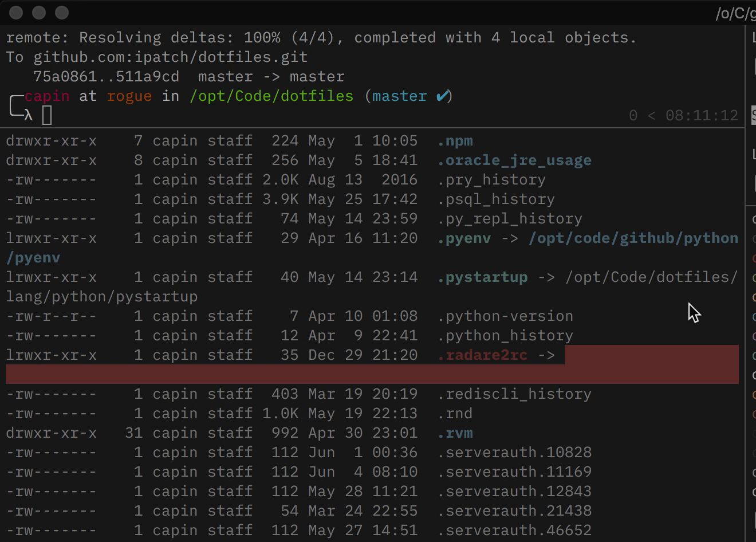The height and width of the screenshot is (542, 756).
Task: Click the .rvm directory name
Action: coord(455,433)
